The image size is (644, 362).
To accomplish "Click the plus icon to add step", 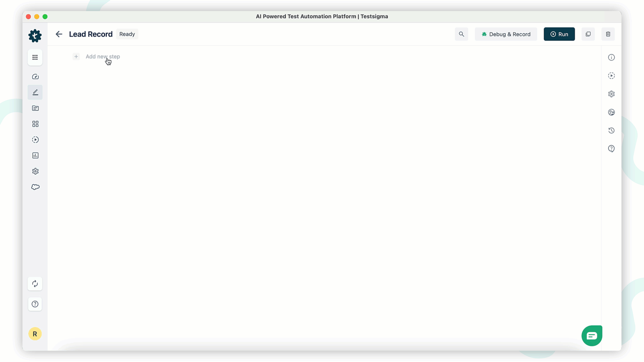I will [x=76, y=57].
